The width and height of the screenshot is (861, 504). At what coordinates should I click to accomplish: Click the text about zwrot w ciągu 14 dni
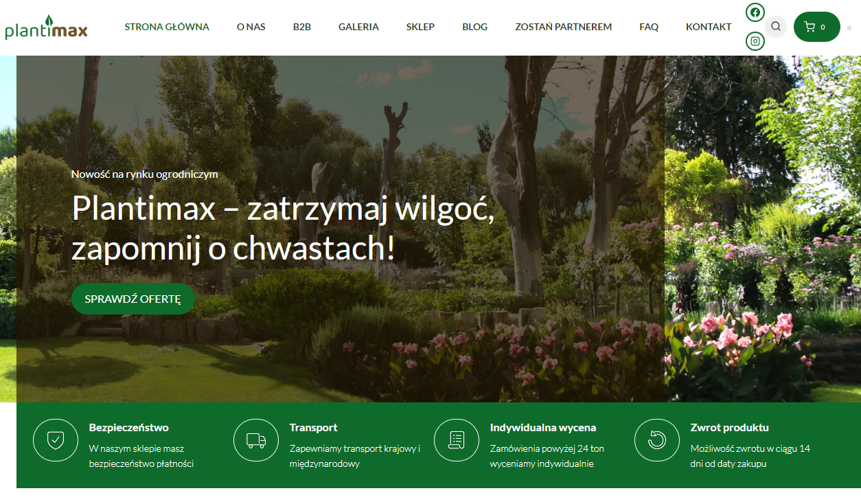coord(750,456)
